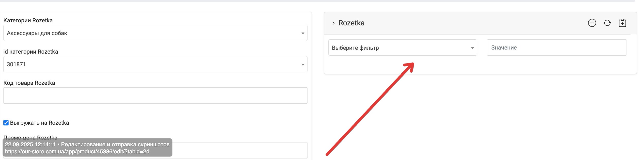Click the Промо-цена Rozetka input field
Screen dimensions: 644x160
[x=239, y=150]
